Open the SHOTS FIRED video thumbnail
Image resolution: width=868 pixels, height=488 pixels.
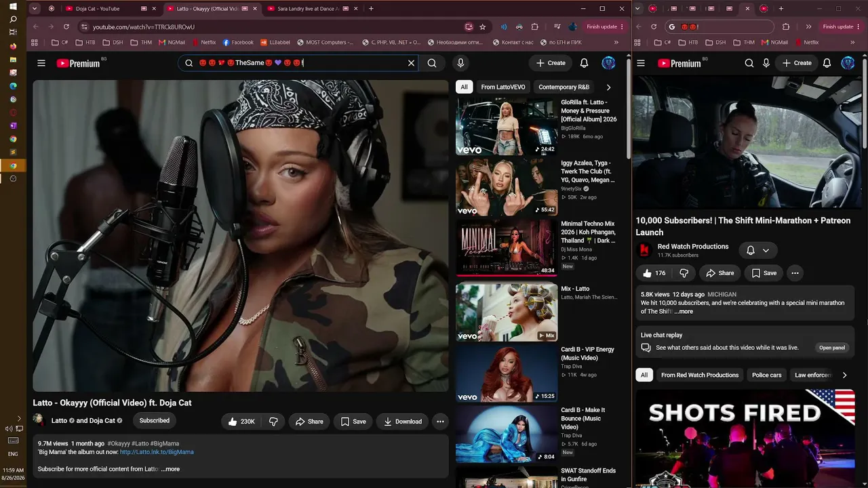746,438
